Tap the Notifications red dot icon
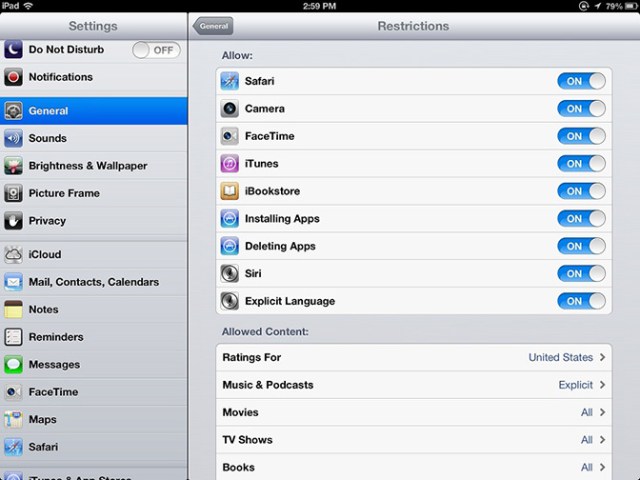 pyautogui.click(x=13, y=77)
